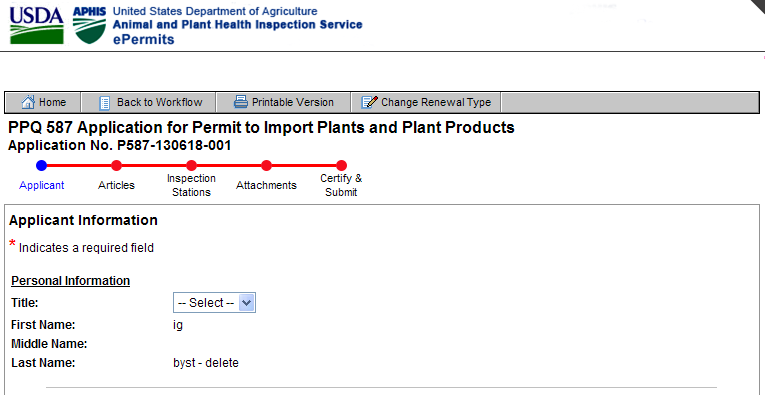Viewport: 765px width, 395px height.
Task: Switch to the Articles step label
Action: click(116, 185)
